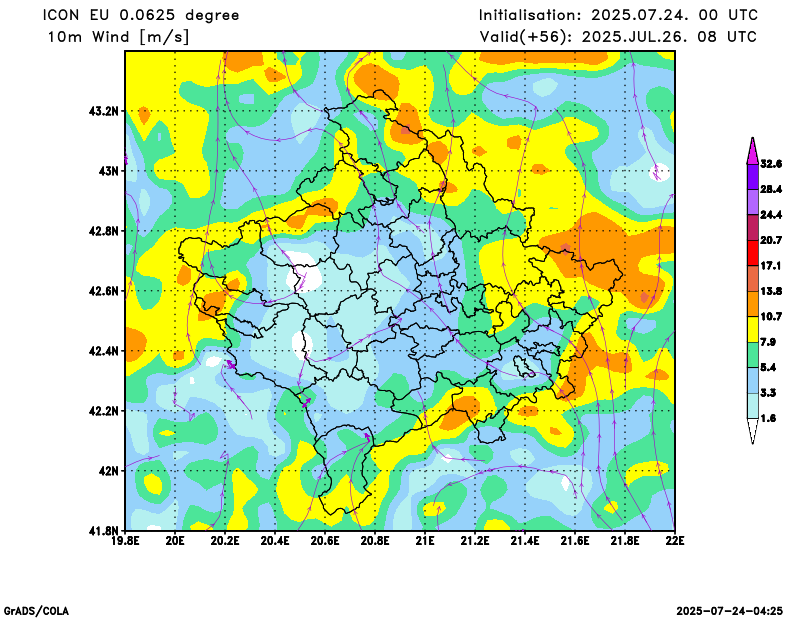Click the 21.2E longitude label
Screen dimensions: 800x618
[475, 540]
